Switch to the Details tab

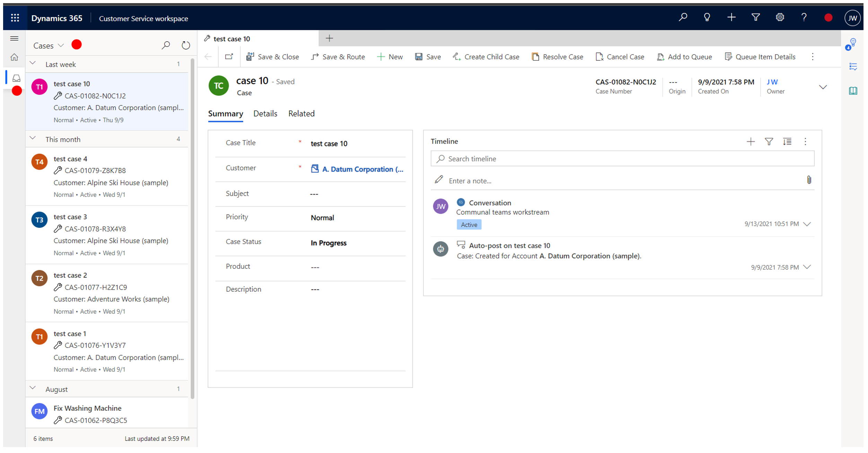(265, 113)
